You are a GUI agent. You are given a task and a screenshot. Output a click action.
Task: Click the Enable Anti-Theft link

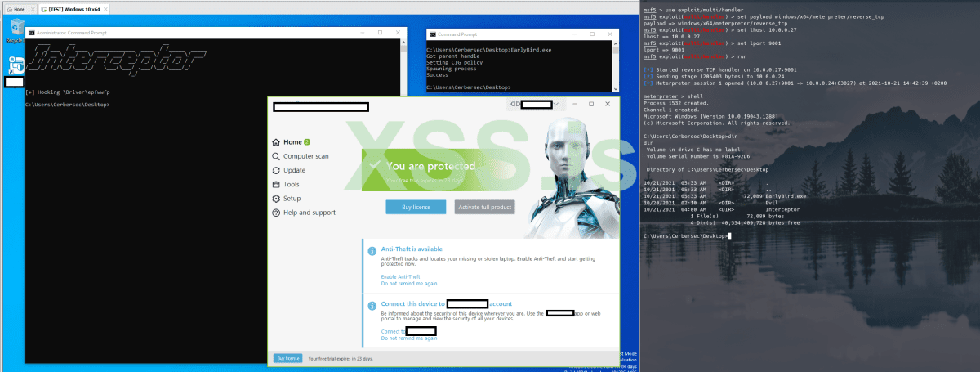coord(400,277)
